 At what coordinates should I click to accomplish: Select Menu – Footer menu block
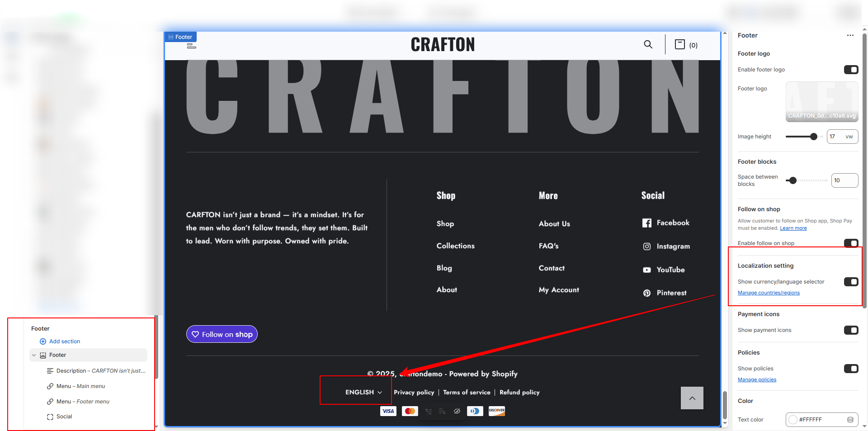83,402
